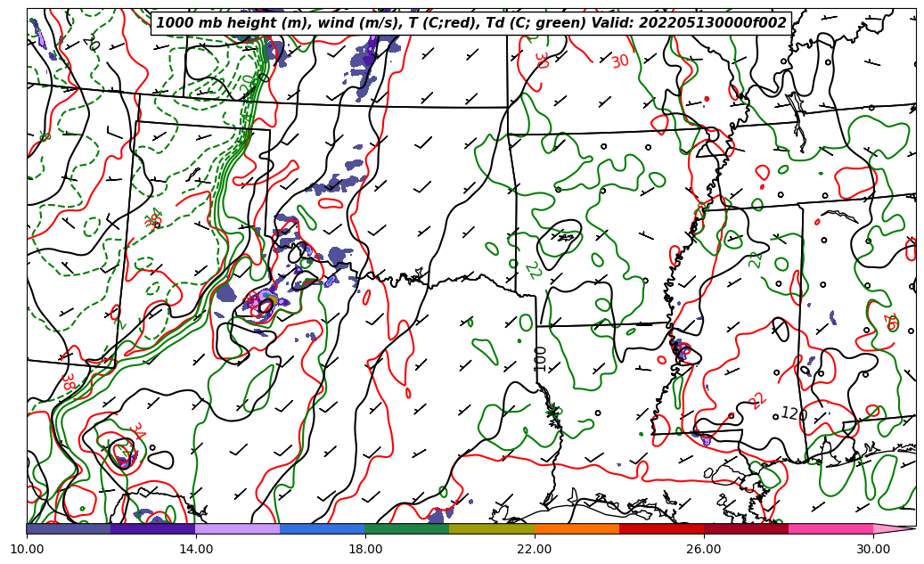
Task: Pick the lavender colorbar segment
Action: pyautogui.click(x=237, y=528)
